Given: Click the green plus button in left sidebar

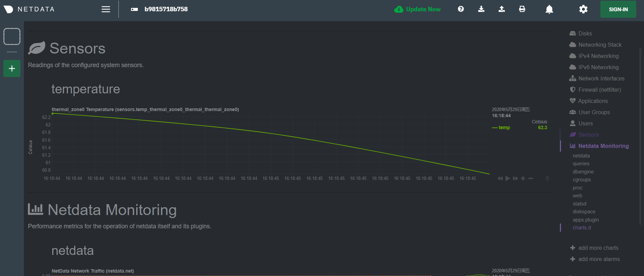Looking at the screenshot, I should tap(12, 68).
